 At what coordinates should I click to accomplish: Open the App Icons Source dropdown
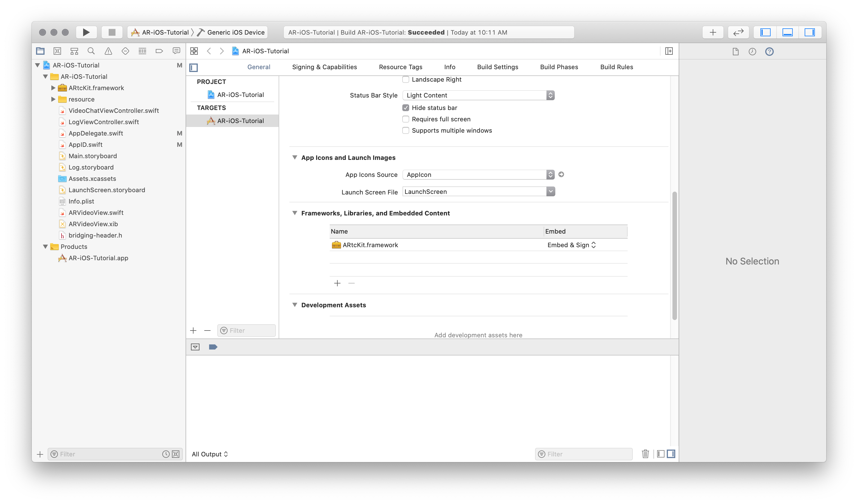pos(478,174)
